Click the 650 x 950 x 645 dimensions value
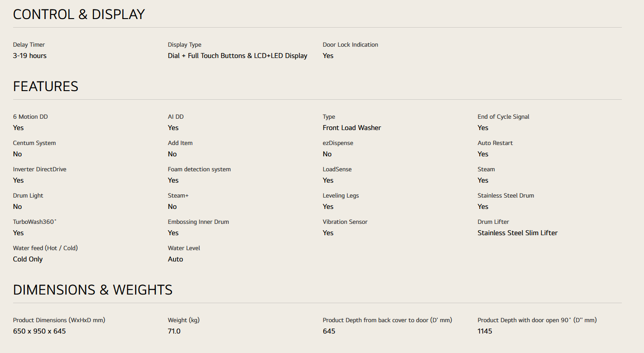The width and height of the screenshot is (644, 353). [39, 331]
